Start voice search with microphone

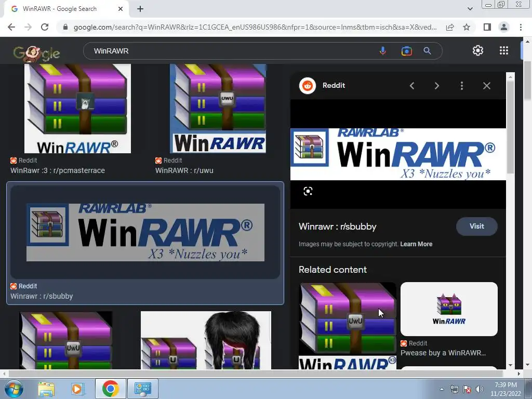click(383, 51)
